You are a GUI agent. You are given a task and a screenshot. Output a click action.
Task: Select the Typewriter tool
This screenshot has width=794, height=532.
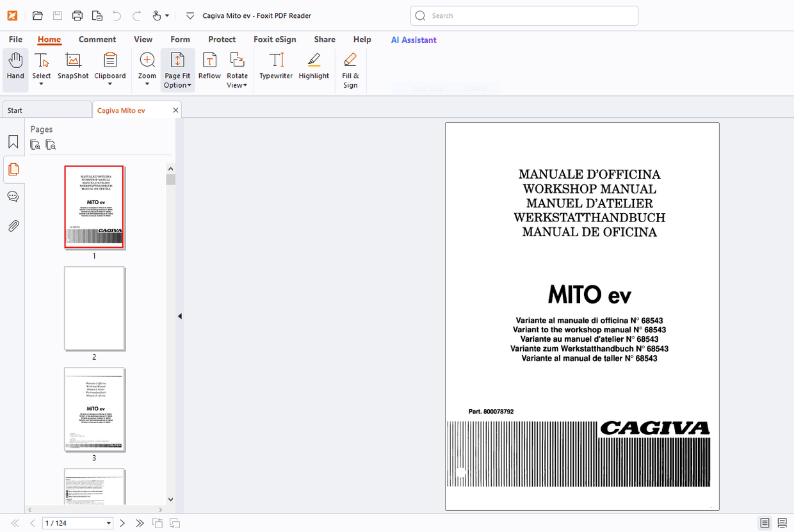(275, 67)
